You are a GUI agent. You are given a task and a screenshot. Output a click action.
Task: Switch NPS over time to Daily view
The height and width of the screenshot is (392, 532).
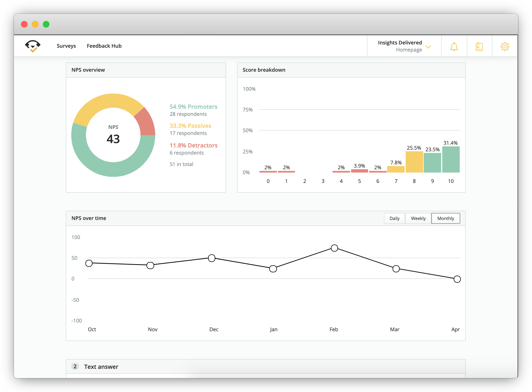coord(394,218)
